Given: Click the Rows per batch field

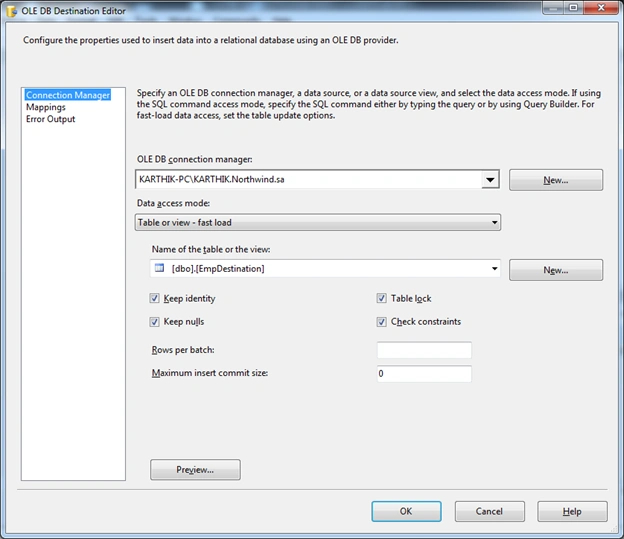Looking at the screenshot, I should point(424,350).
